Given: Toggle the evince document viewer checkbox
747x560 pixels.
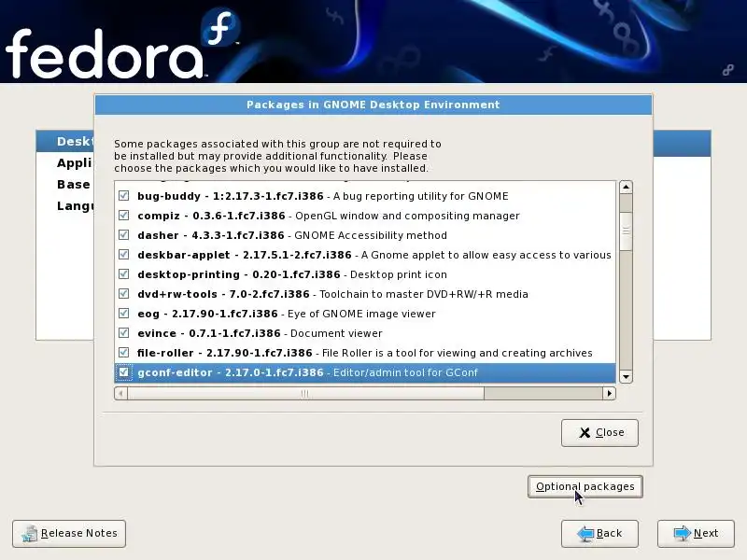Looking at the screenshot, I should click(124, 332).
